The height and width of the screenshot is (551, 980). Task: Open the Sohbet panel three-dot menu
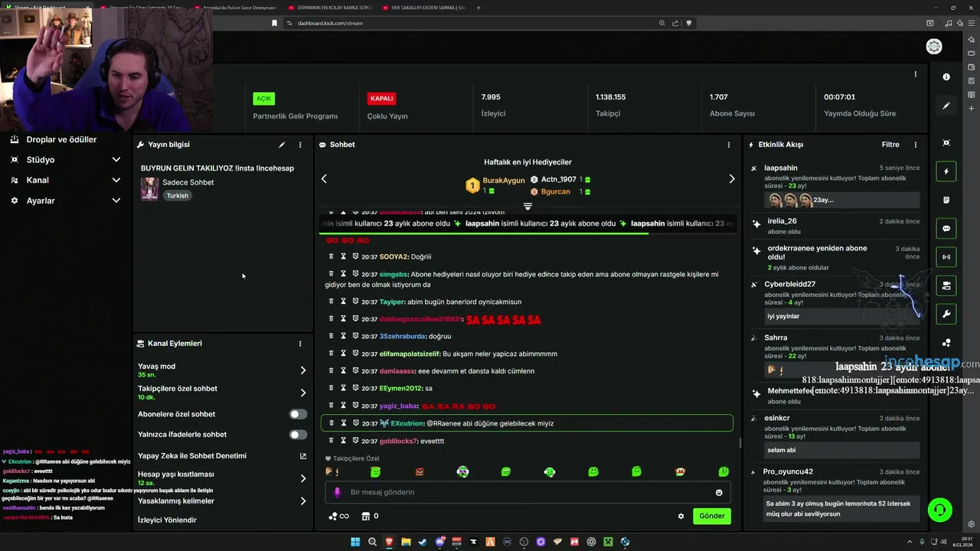(x=729, y=145)
